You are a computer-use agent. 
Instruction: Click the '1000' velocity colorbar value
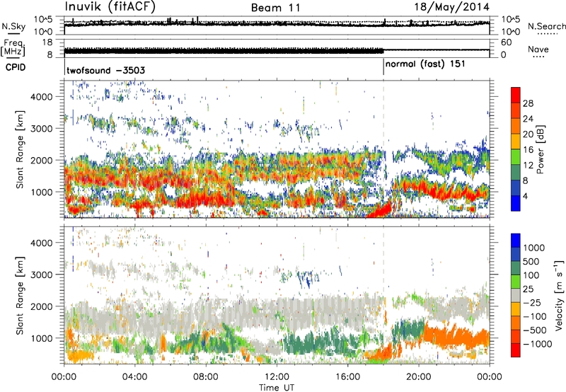[534, 248]
